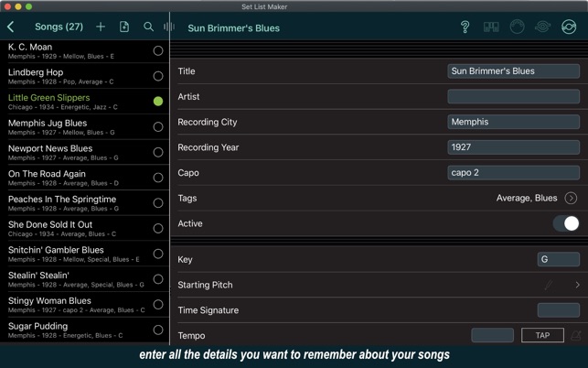Select the Lindberg Hop radio circle
The image size is (588, 368).
(x=158, y=76)
